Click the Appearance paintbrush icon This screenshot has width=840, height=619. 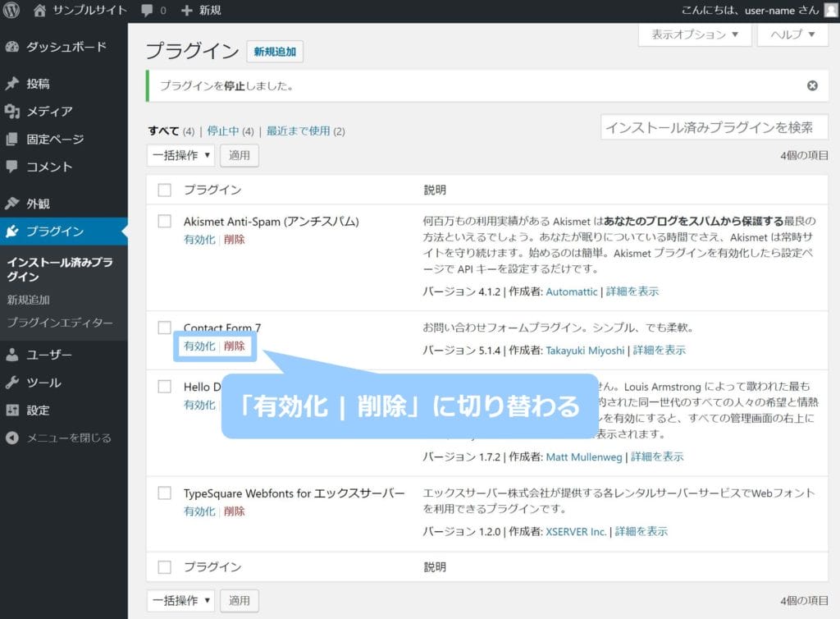point(12,204)
